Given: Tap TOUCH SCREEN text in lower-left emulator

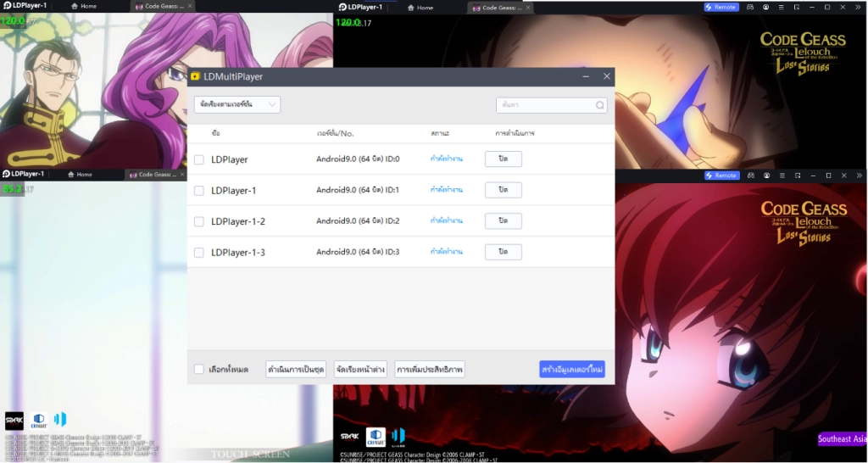Looking at the screenshot, I should (x=250, y=455).
